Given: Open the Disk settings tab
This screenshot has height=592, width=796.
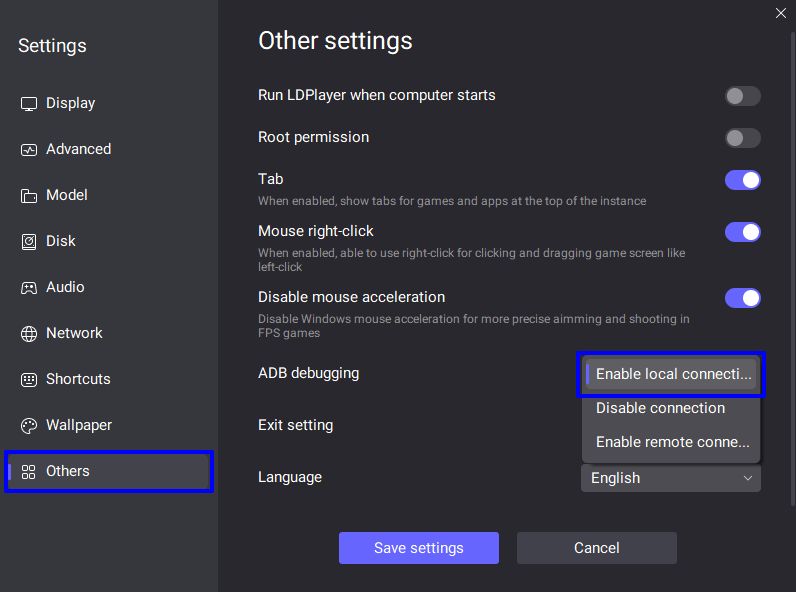Looking at the screenshot, I should pos(109,241).
